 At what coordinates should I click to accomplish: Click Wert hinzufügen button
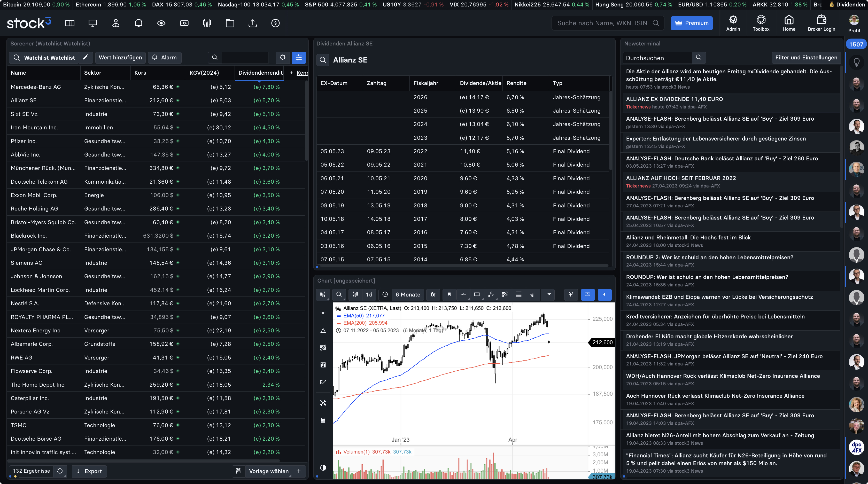click(x=120, y=58)
